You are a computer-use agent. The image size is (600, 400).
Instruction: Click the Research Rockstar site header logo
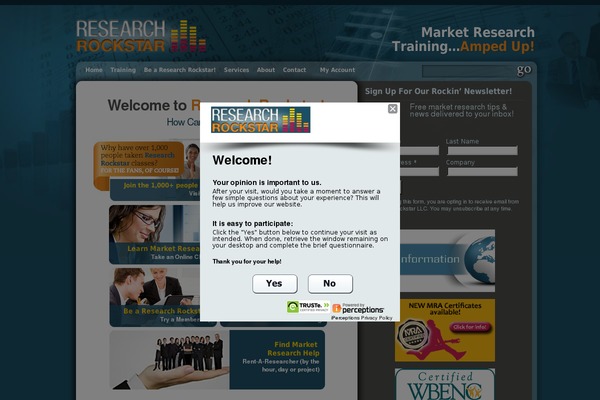pyautogui.click(x=141, y=36)
